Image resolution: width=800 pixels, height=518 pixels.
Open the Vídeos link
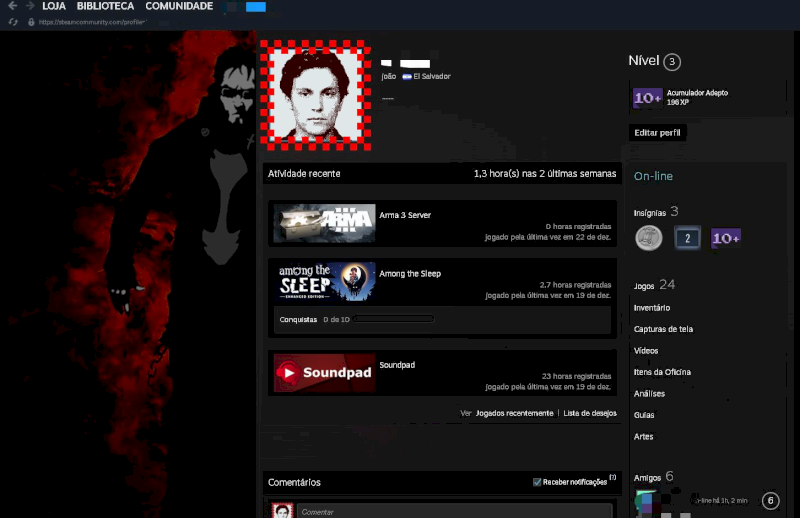click(646, 351)
